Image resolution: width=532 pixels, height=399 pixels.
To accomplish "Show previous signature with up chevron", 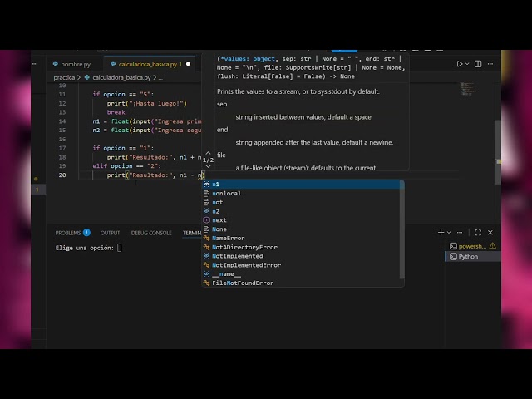I will point(209,153).
